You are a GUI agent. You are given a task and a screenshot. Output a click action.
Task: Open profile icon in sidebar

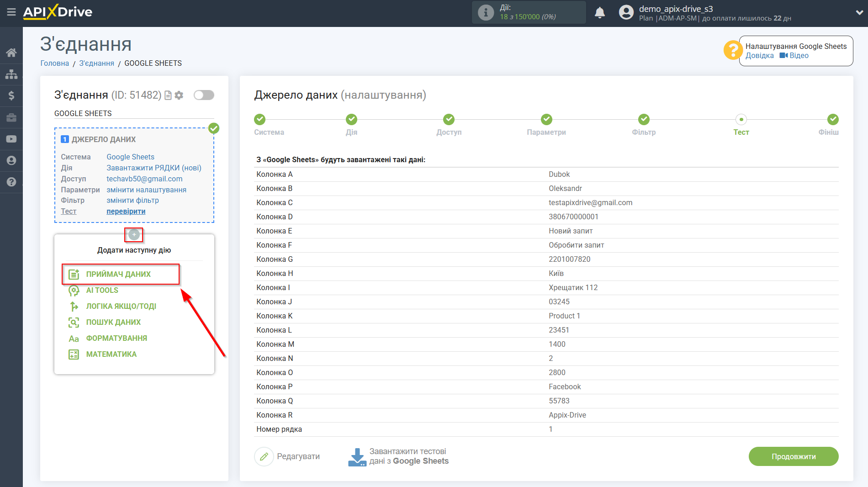pyautogui.click(x=11, y=160)
